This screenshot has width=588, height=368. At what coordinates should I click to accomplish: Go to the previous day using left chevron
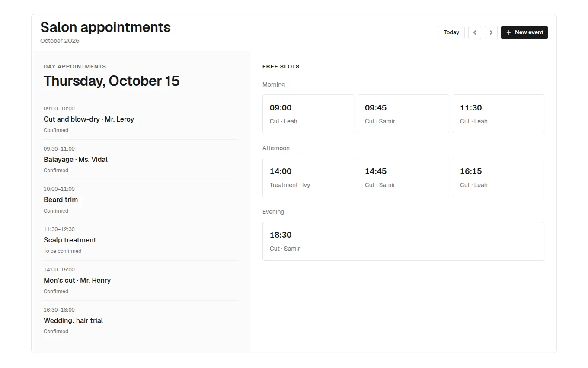475,32
